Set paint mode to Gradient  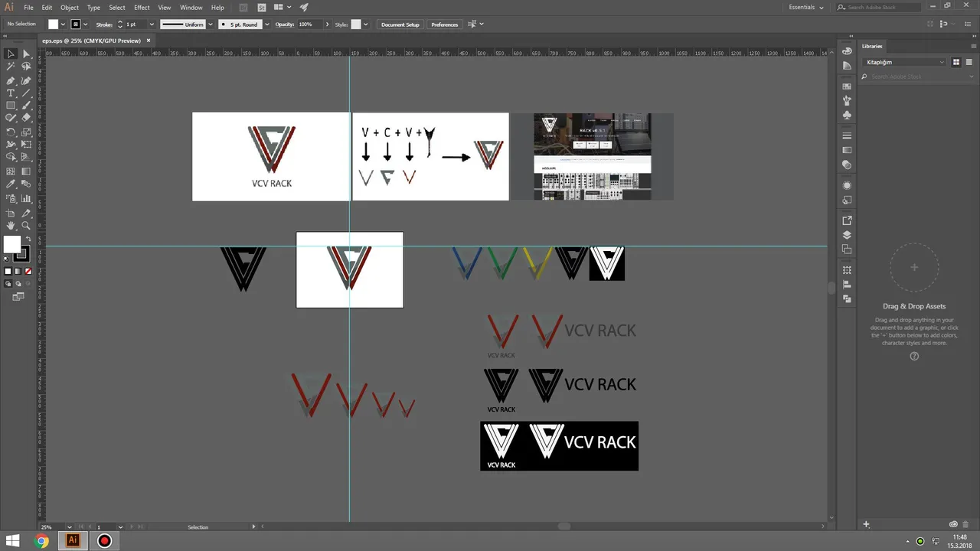[x=18, y=271]
